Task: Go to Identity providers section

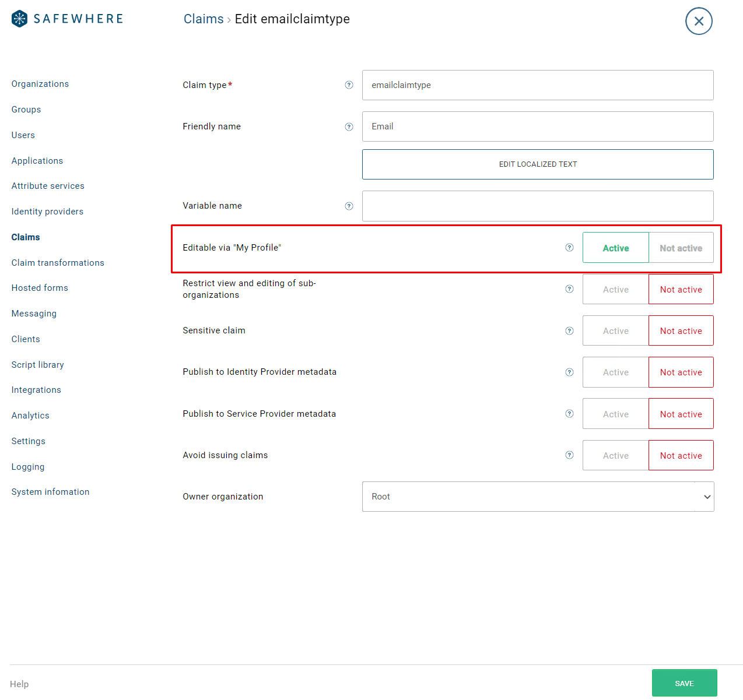Action: coord(47,212)
